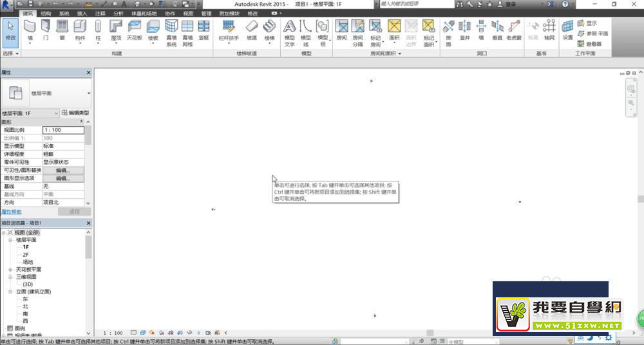
Task: Click the Save icon in quick access toolbar
Action: coord(31,4)
